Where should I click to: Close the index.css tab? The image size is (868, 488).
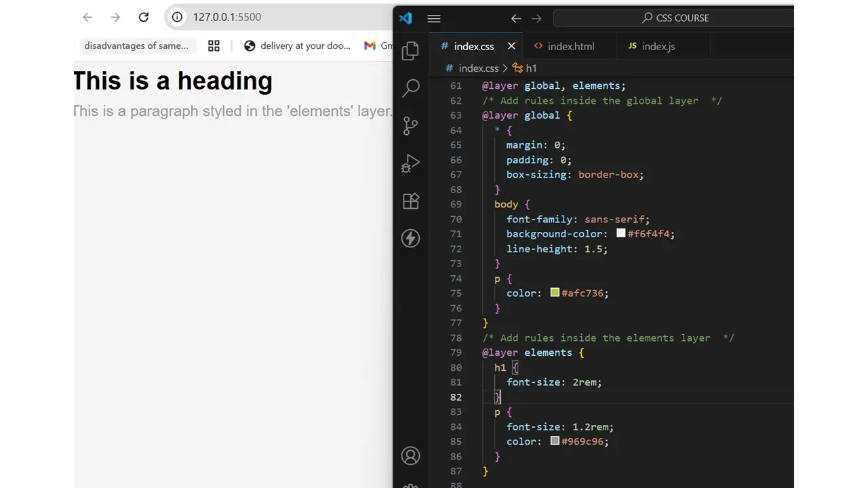click(x=511, y=46)
